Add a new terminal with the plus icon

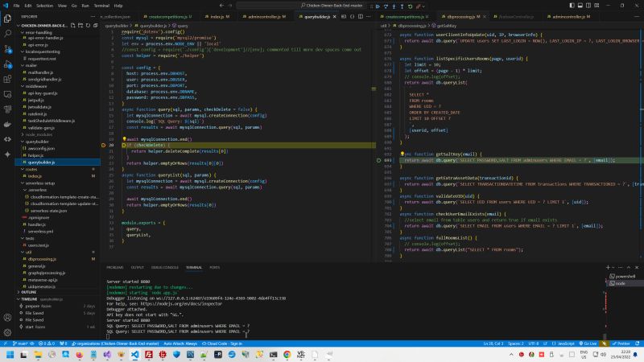(x=608, y=267)
